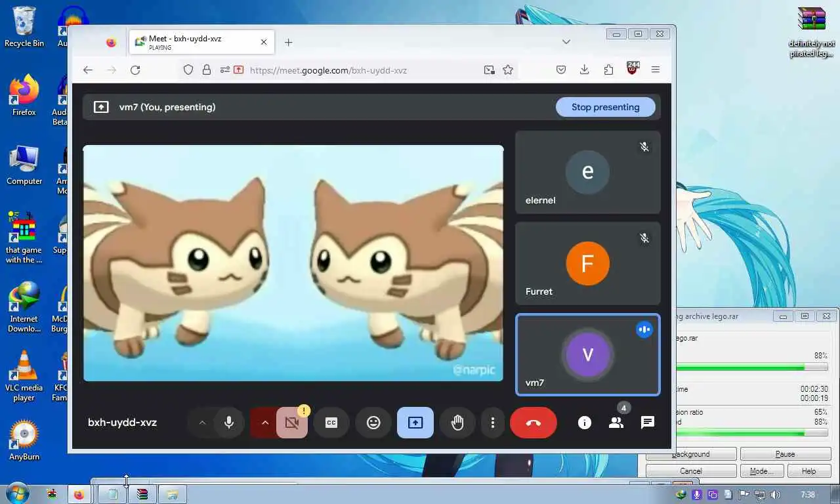Mute the microphone in Meet

229,423
